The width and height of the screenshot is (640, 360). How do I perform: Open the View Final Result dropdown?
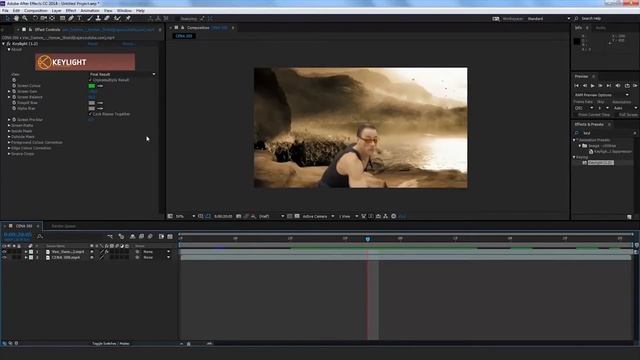pos(122,74)
